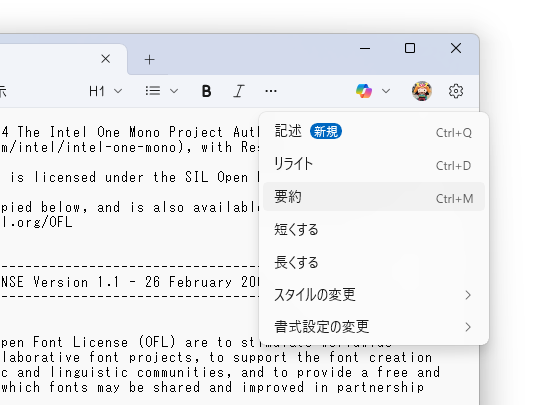The height and width of the screenshot is (405, 540).
Task: Expand the H1 heading dropdown
Action: (105, 91)
